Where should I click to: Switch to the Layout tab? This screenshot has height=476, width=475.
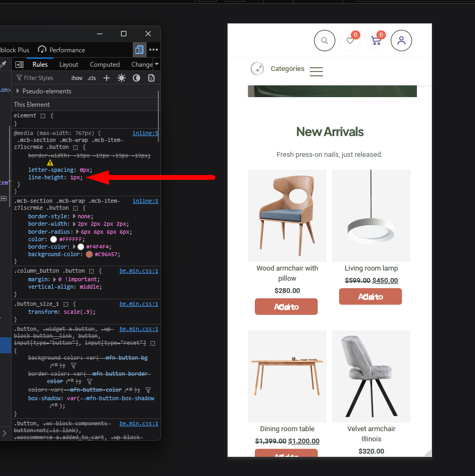pos(69,65)
